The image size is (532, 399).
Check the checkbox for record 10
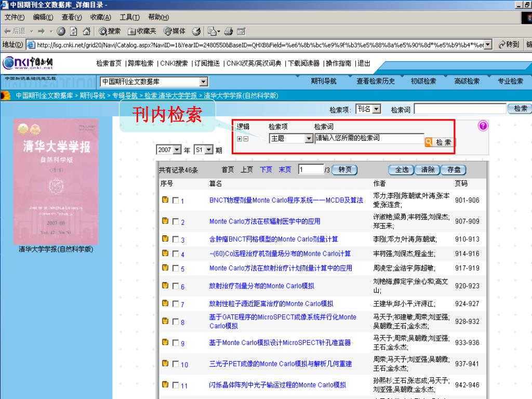click(176, 364)
